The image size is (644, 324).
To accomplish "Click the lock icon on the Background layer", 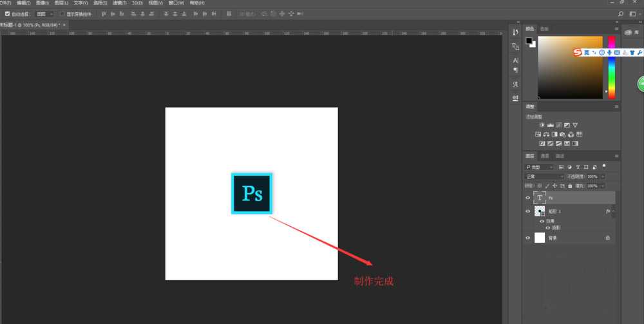I will (607, 238).
